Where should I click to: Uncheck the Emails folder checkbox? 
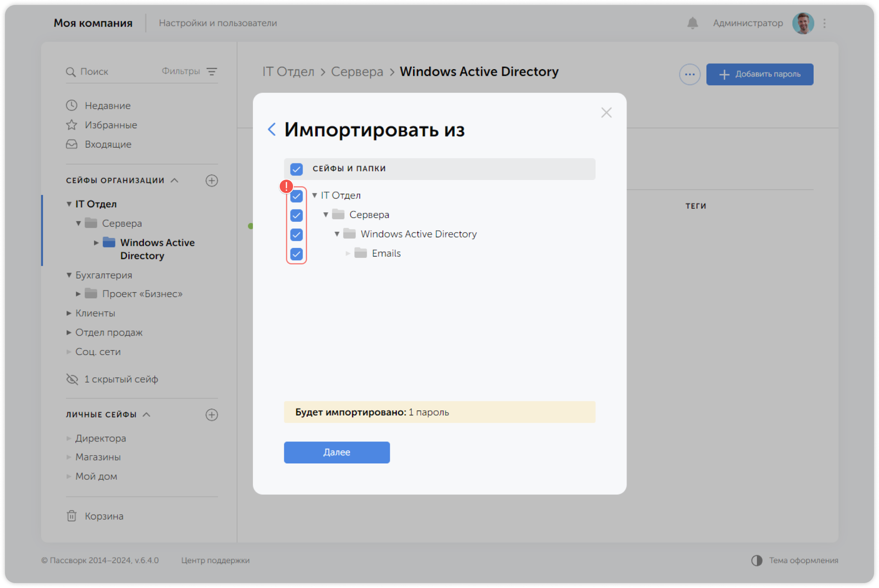pos(296,254)
